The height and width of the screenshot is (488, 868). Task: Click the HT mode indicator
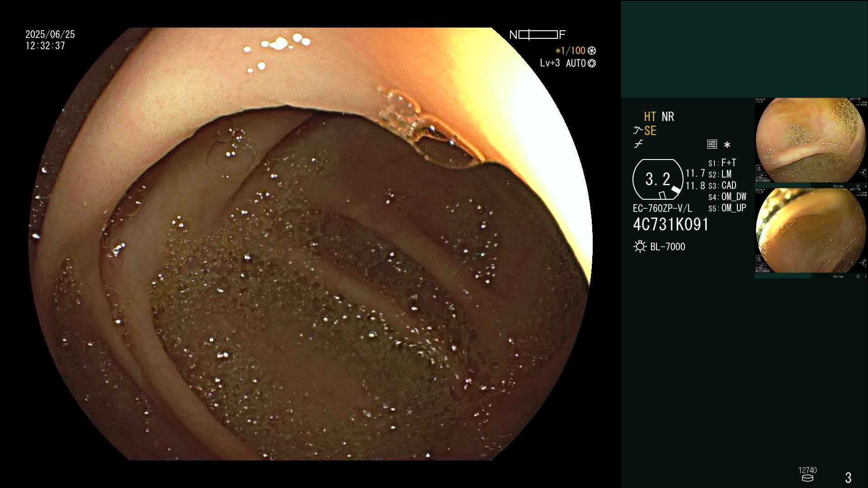[x=650, y=117]
